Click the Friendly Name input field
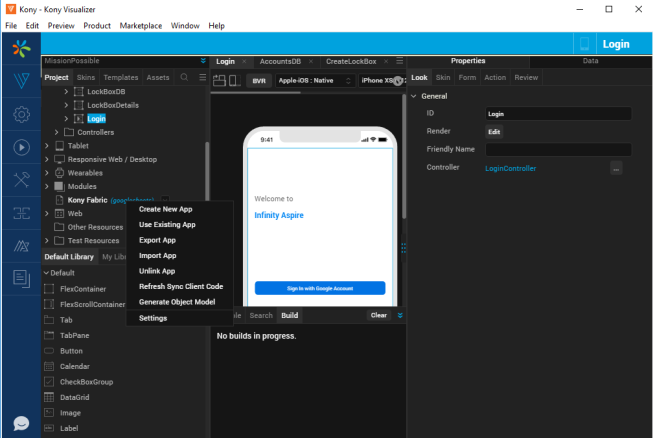 [558, 149]
